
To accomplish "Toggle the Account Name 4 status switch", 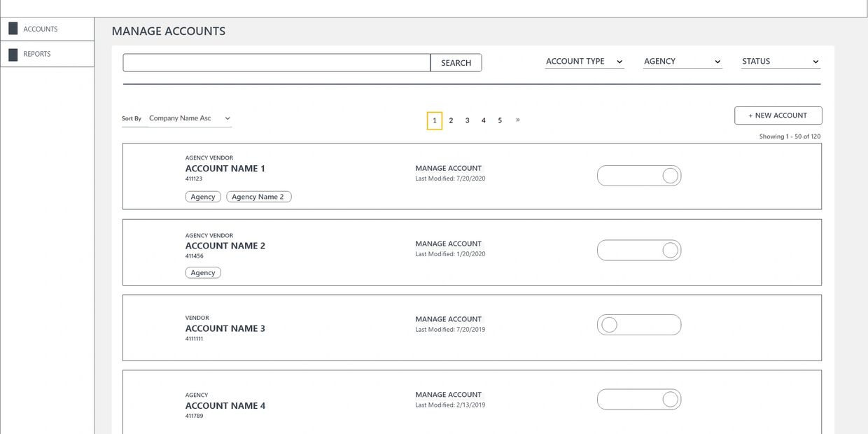I will pos(638,400).
